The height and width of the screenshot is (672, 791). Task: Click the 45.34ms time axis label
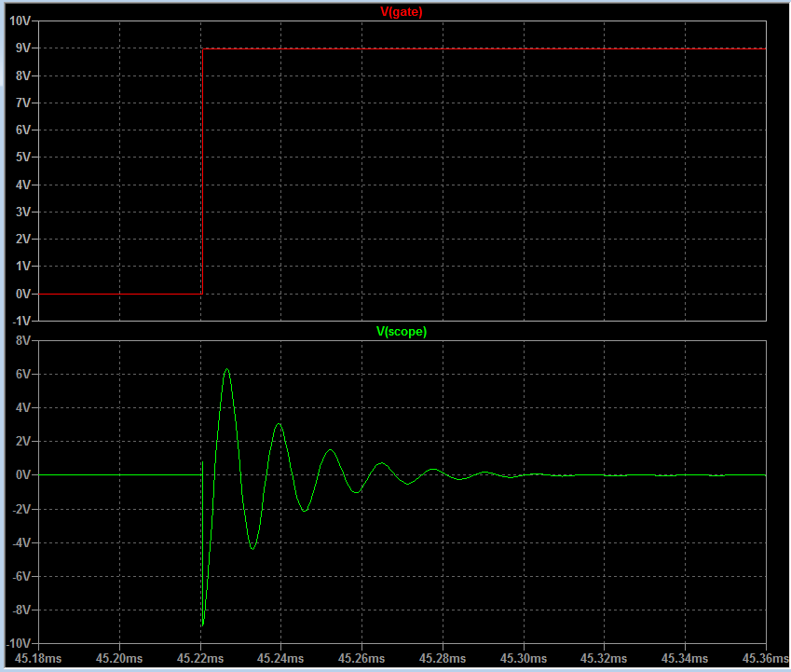pyautogui.click(x=685, y=658)
